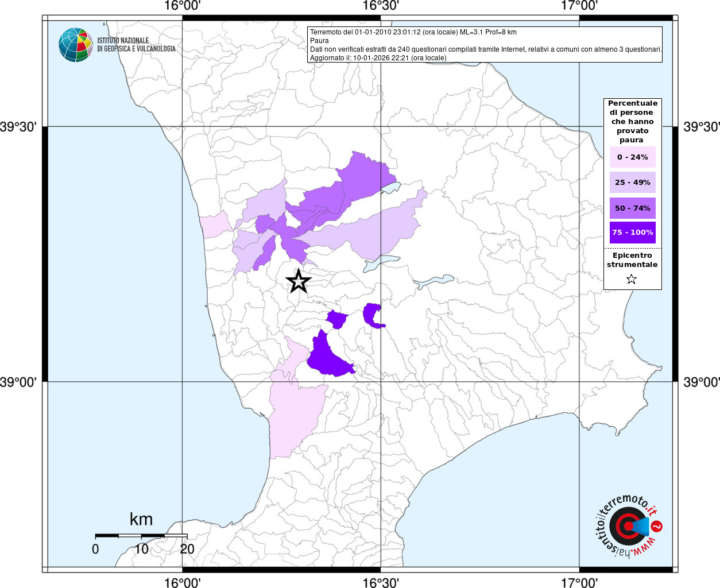Click the 'Istituto Nazionale di Geofisica e Vulcanologia' text
Image resolution: width=720 pixels, height=588 pixels.
click(x=136, y=45)
